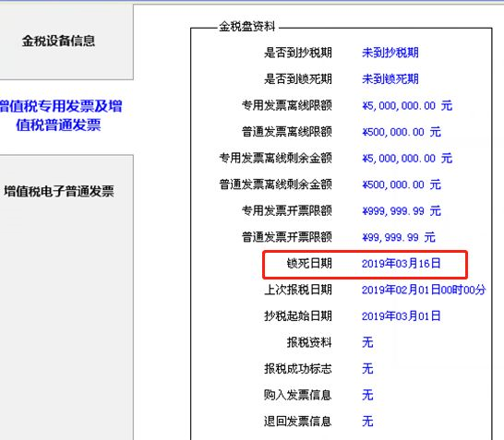Open the 金税设备信息 tab
This screenshot has width=504, height=440.
(58, 41)
